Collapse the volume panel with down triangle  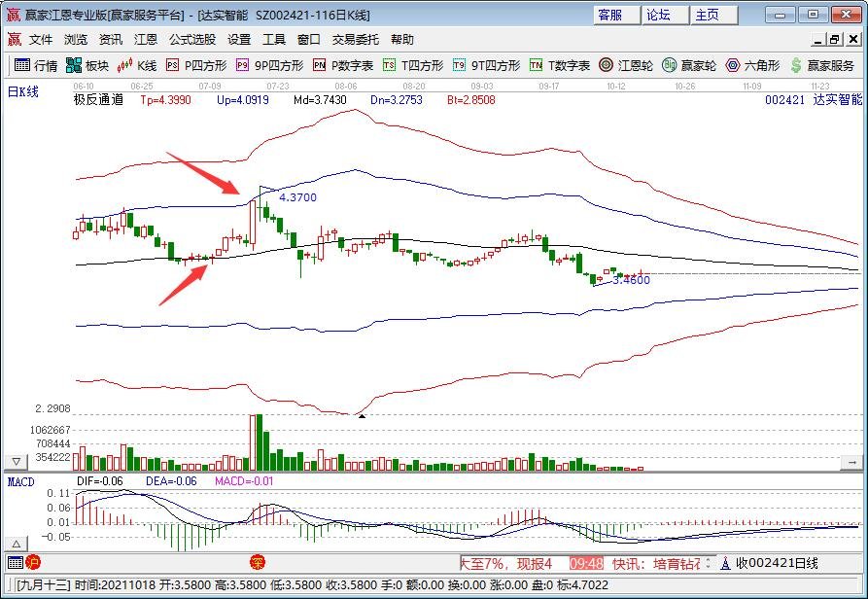point(15,460)
